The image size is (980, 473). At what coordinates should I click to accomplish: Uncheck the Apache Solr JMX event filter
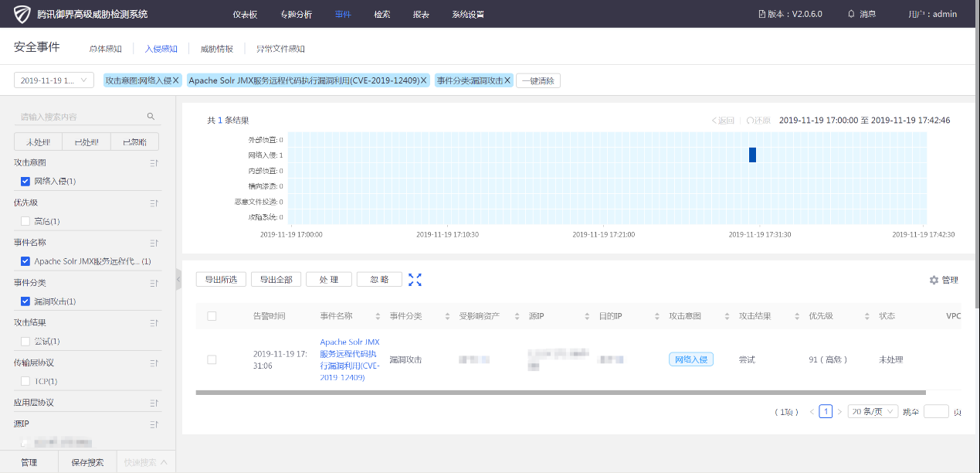(x=25, y=261)
